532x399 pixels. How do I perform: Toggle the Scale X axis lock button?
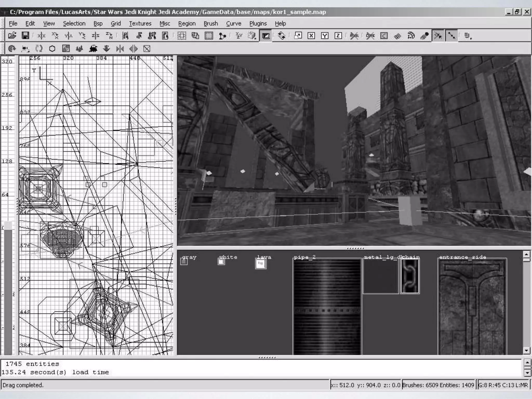pos(311,36)
